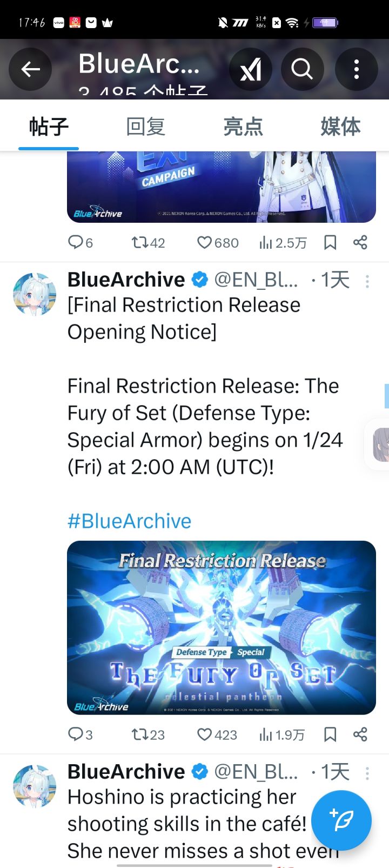Open post options for the Hoshino tweet
The height and width of the screenshot is (868, 389).
(367, 773)
